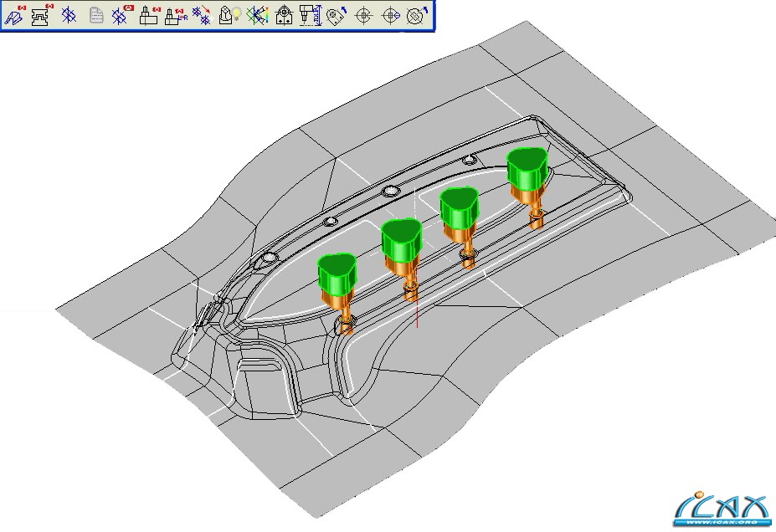The image size is (776, 532).
Task: Click the electrode with light bulb icon
Action: (x=229, y=15)
